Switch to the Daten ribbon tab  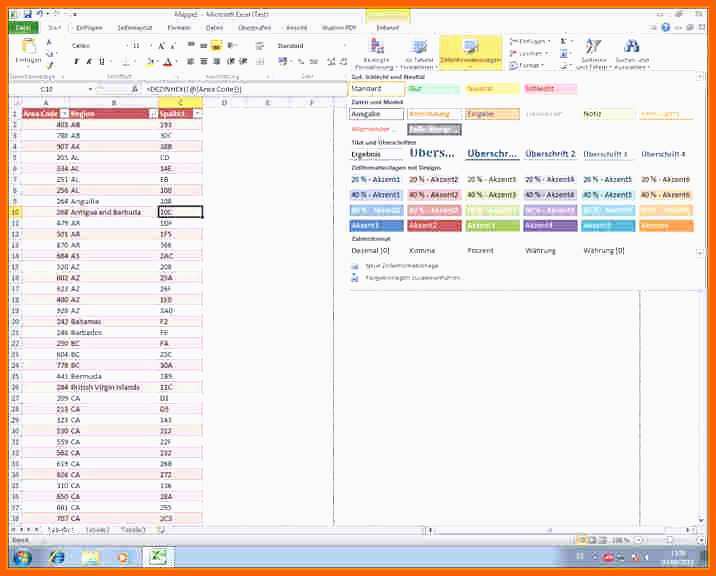point(214,28)
